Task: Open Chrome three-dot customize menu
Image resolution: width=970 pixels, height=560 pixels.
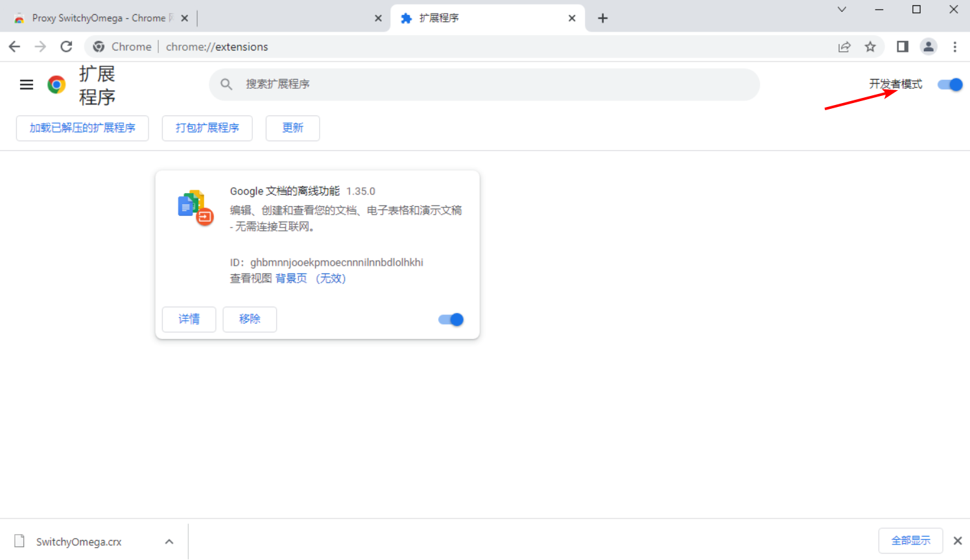Action: [x=954, y=47]
